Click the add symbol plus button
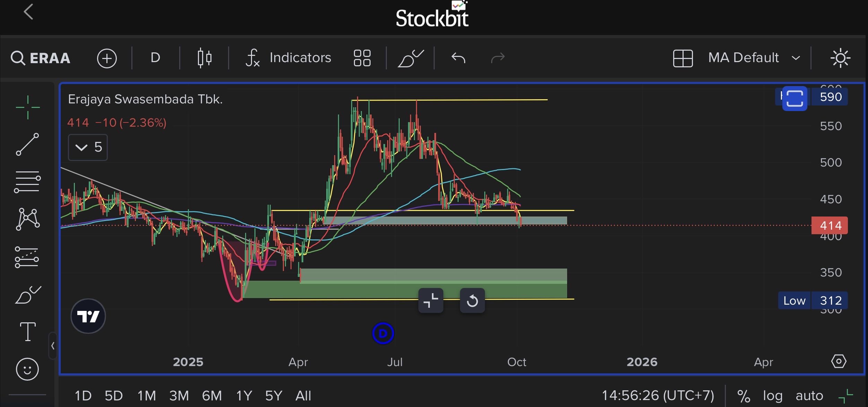 107,58
